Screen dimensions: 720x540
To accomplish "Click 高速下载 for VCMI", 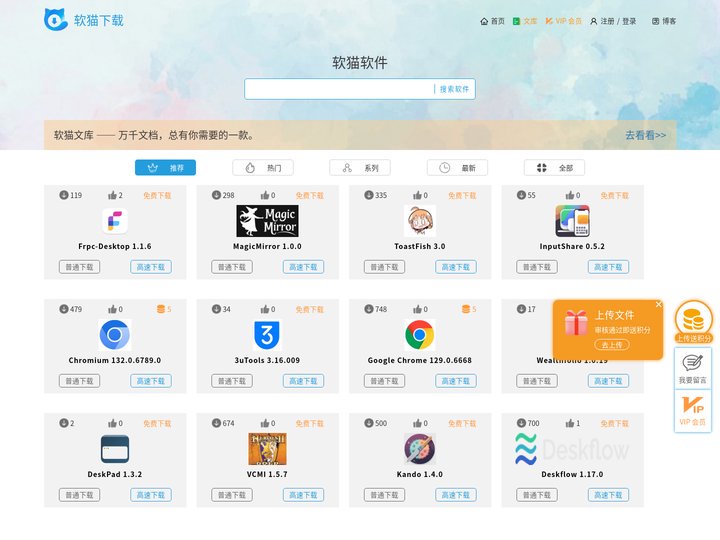I will point(303,495).
